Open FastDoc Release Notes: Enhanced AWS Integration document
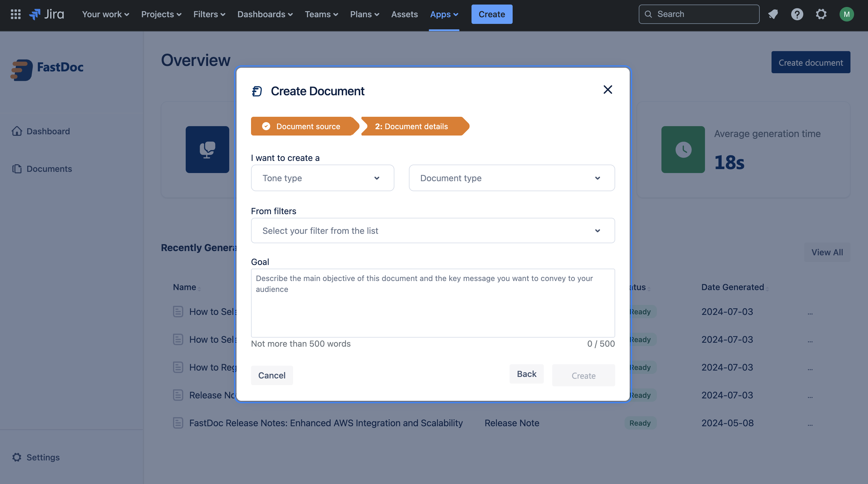 point(326,423)
